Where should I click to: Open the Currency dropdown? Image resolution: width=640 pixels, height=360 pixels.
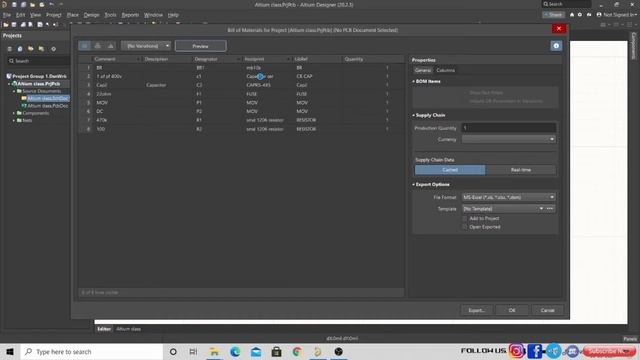[509, 139]
